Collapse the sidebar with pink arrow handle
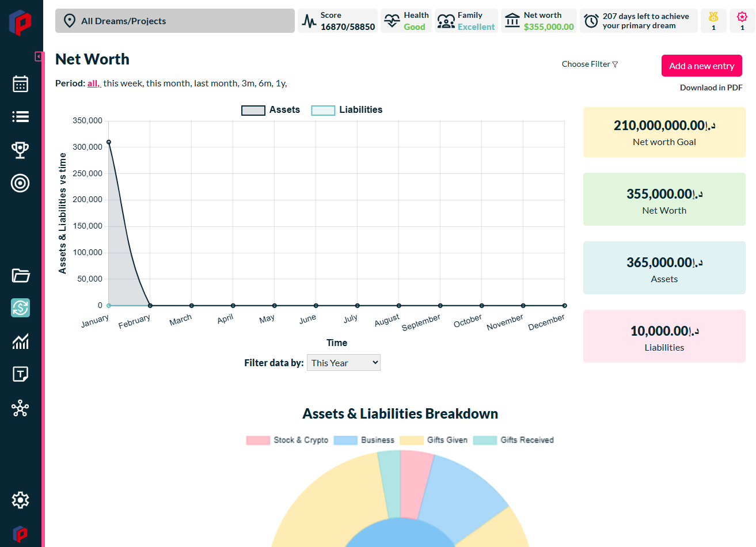This screenshot has height=547, width=756. 39,56
